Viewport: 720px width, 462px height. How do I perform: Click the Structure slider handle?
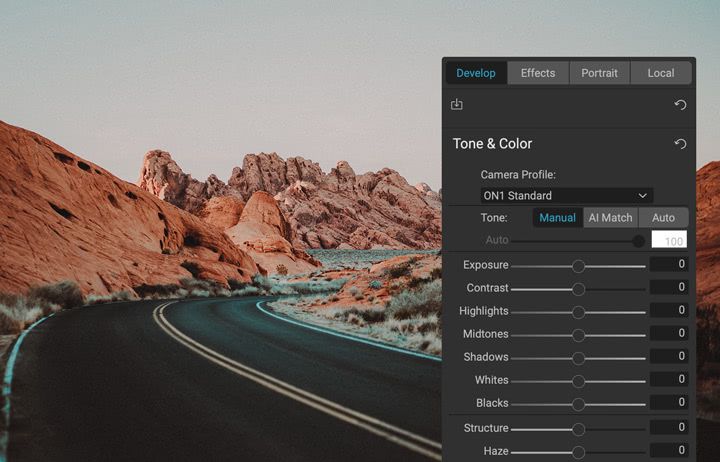click(x=579, y=429)
